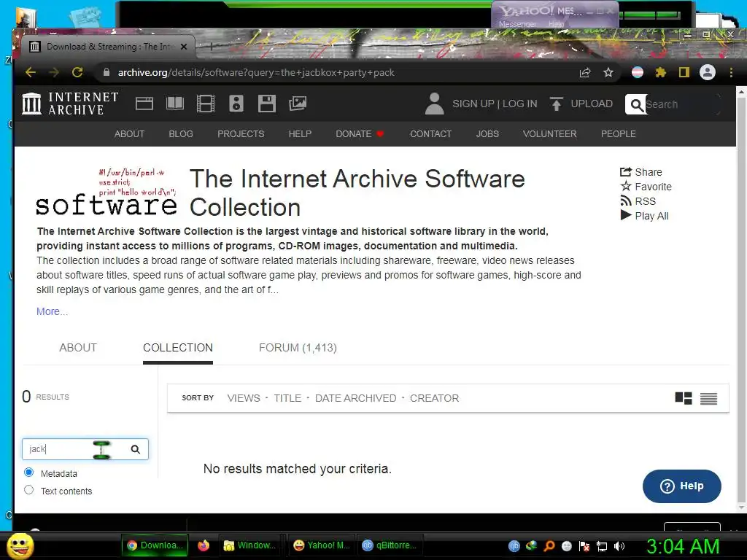Click the page vertical scrollbar
This screenshot has width=747, height=560.
point(741,300)
